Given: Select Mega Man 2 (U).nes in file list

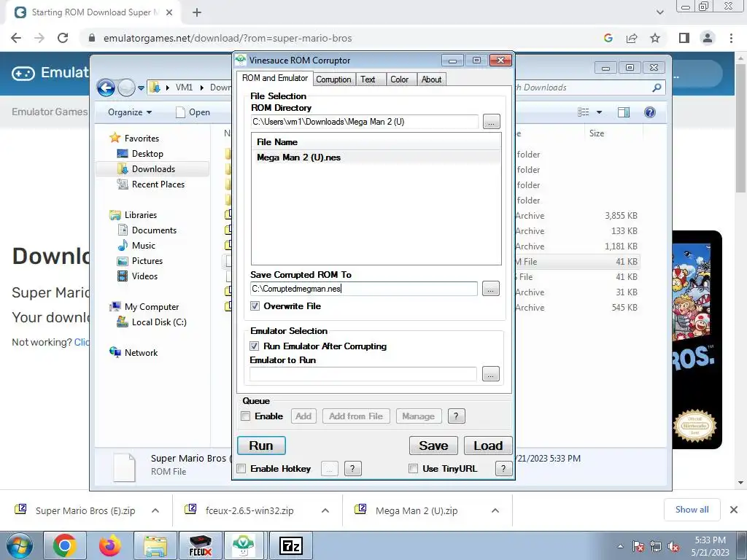Looking at the screenshot, I should coord(376,157).
